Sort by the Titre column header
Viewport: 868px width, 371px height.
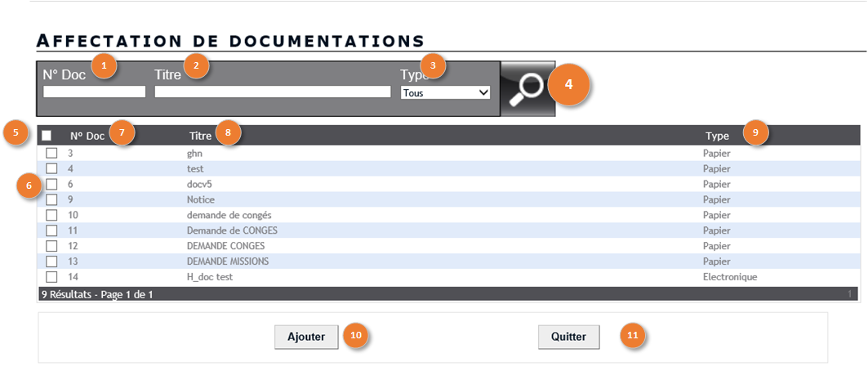[200, 136]
